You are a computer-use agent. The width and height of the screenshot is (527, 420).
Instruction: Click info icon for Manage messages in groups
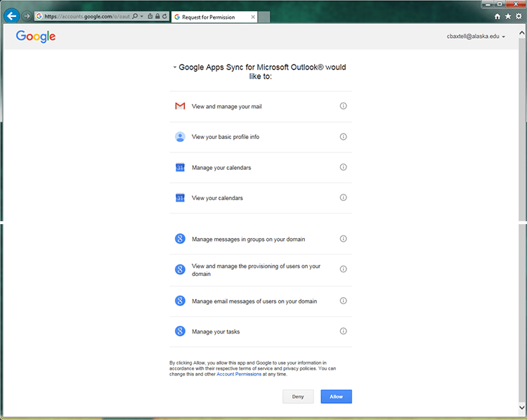pos(344,239)
